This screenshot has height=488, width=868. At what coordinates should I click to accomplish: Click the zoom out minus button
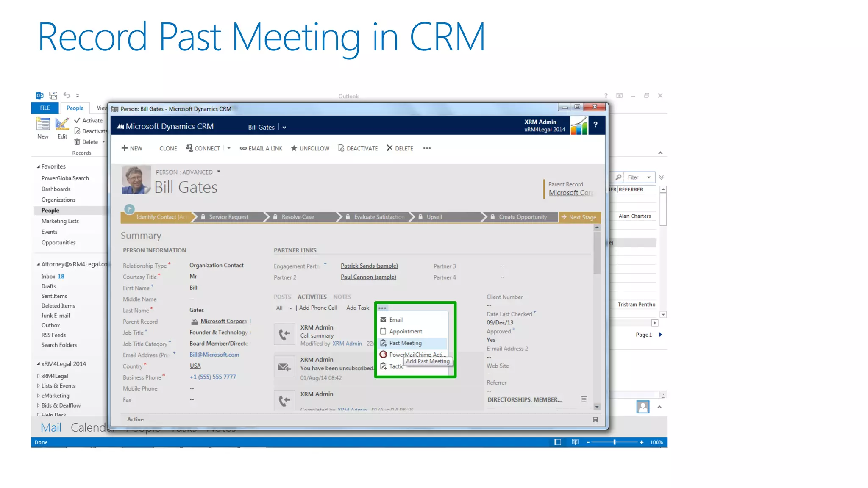588,442
